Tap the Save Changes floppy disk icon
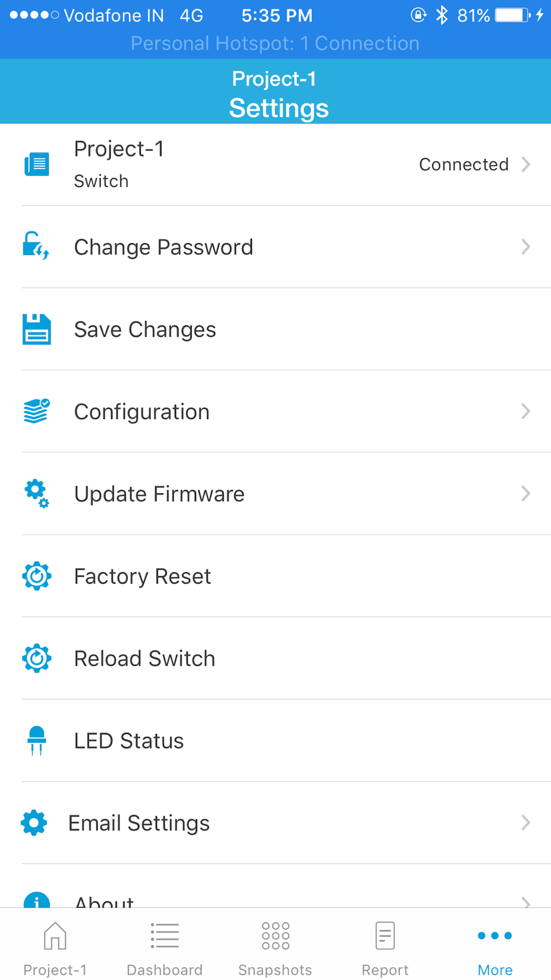The height and width of the screenshot is (980, 551). coord(36,329)
